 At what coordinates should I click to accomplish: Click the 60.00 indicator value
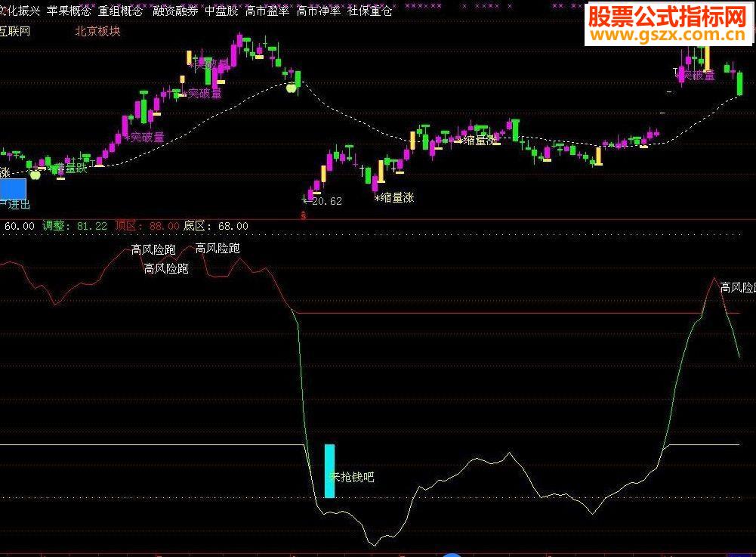[20, 226]
